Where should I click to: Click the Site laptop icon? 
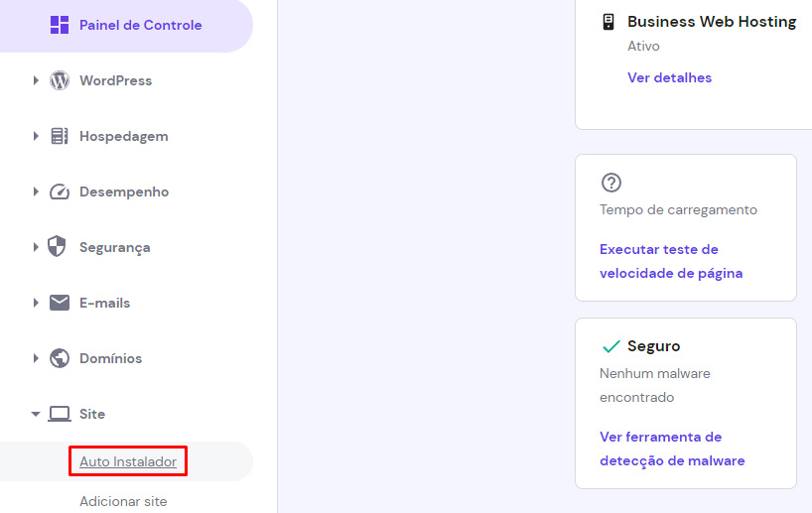(60, 414)
